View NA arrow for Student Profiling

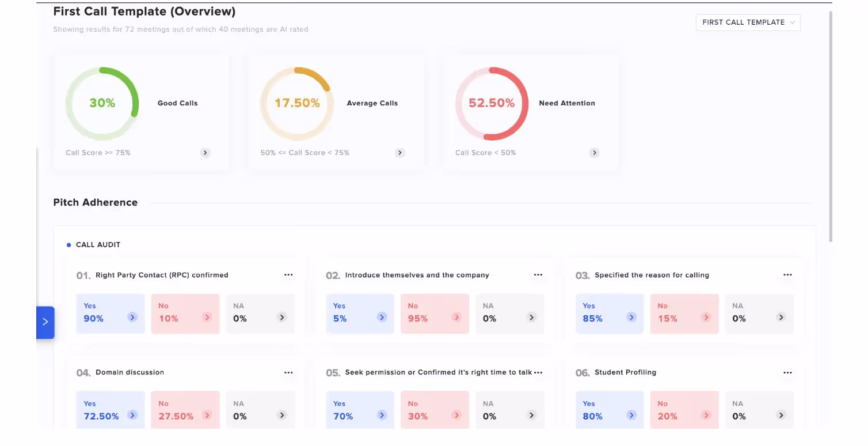(781, 415)
